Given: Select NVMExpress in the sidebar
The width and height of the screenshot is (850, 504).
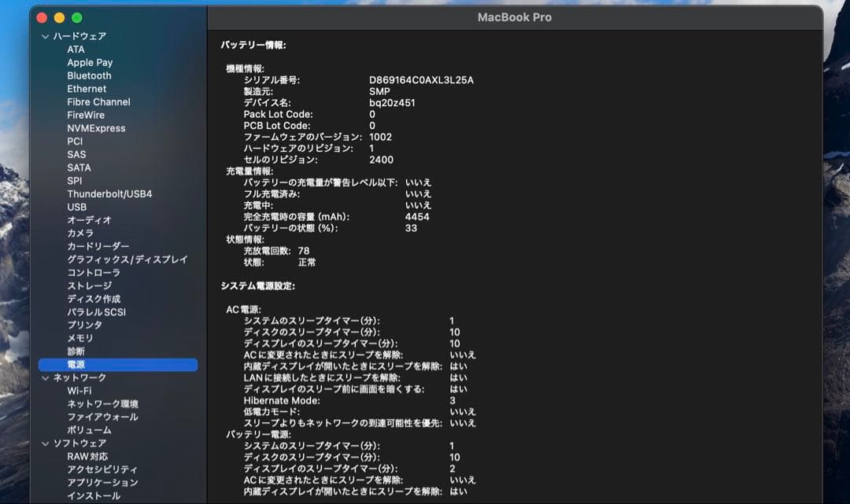Looking at the screenshot, I should pos(96,128).
